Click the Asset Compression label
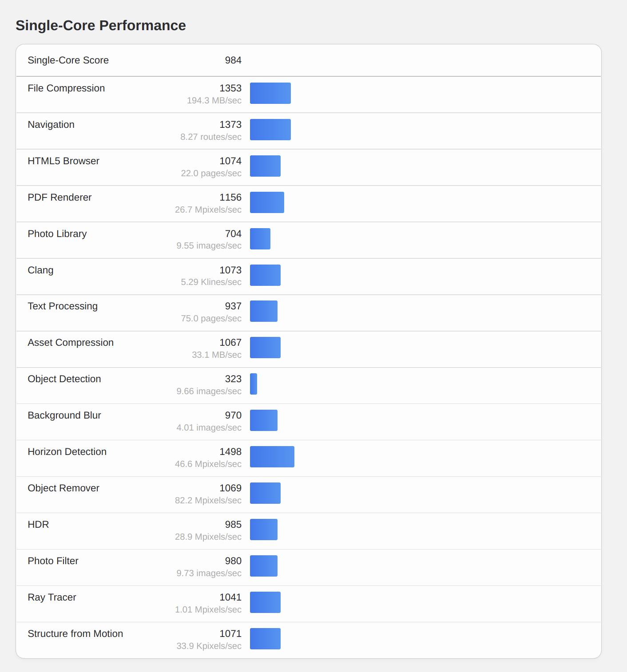Screen dimensions: 627x672 [x=71, y=343]
